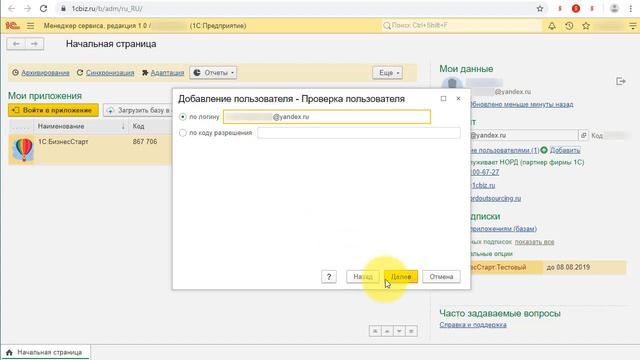Image resolution: width=640 pixels, height=360 pixels.
Task: Click the login email input field
Action: coord(327,117)
